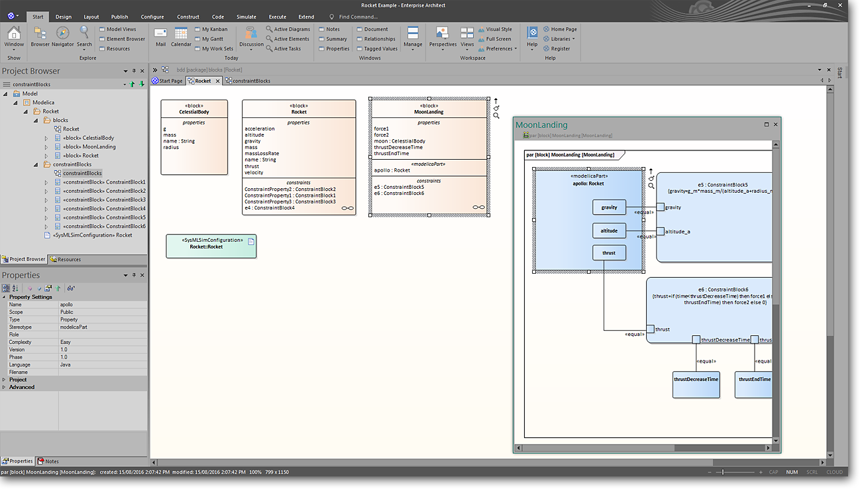
Task: Click the Tagged Values button
Action: pos(380,48)
